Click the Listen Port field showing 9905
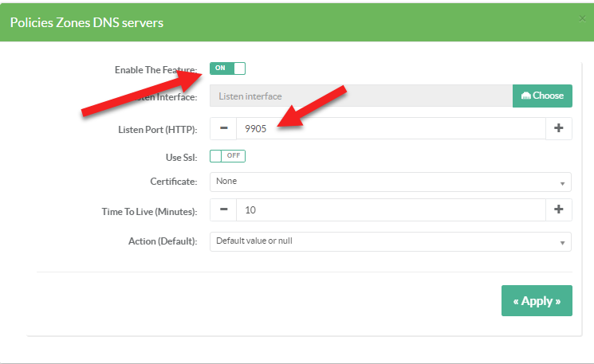Viewport: 594px width, 364px height. point(391,128)
